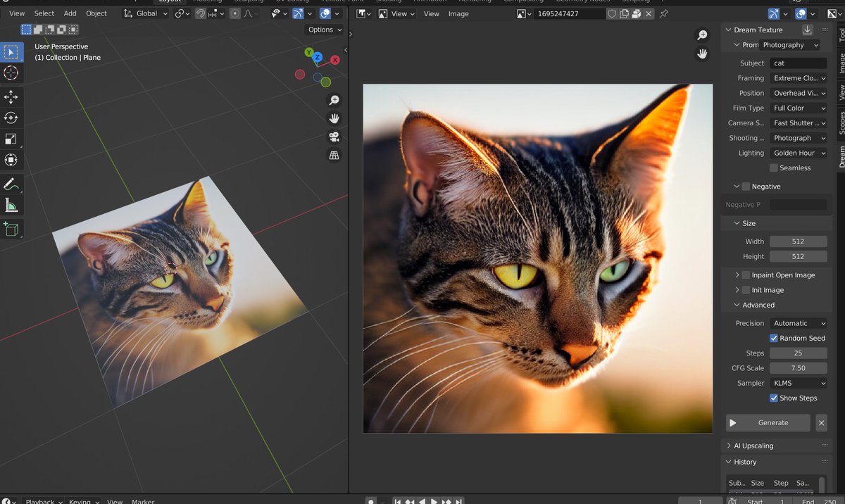
Task: Adjust the CFG Scale field showing 7.50
Action: click(799, 368)
